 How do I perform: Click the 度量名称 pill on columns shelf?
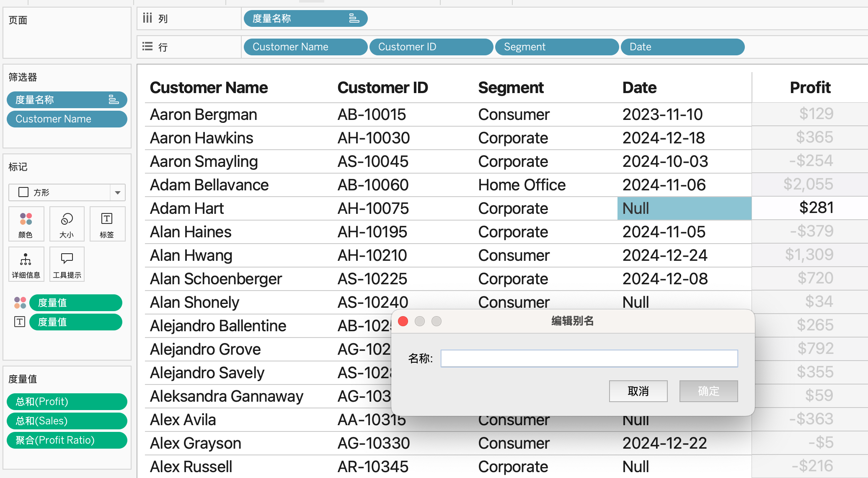click(305, 18)
